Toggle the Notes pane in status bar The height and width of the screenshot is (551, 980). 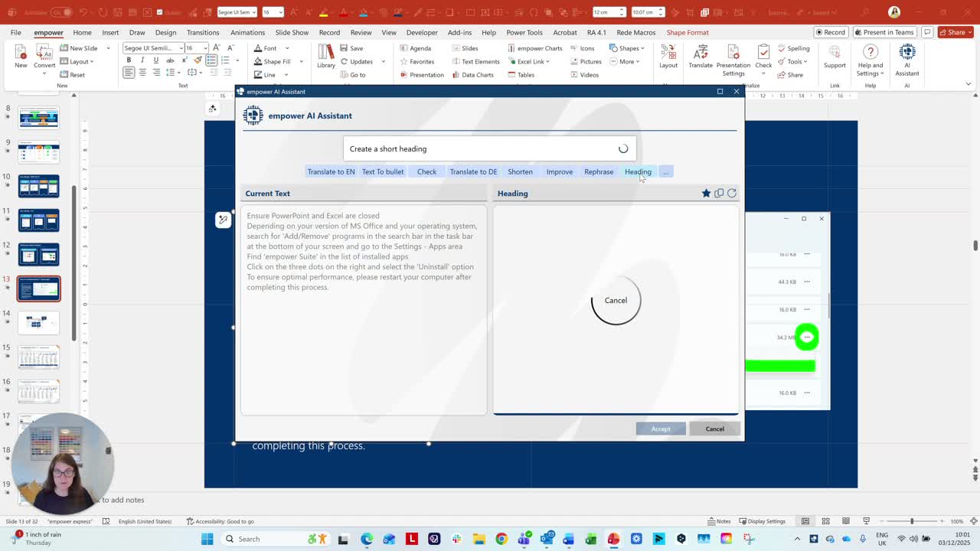[718, 521]
